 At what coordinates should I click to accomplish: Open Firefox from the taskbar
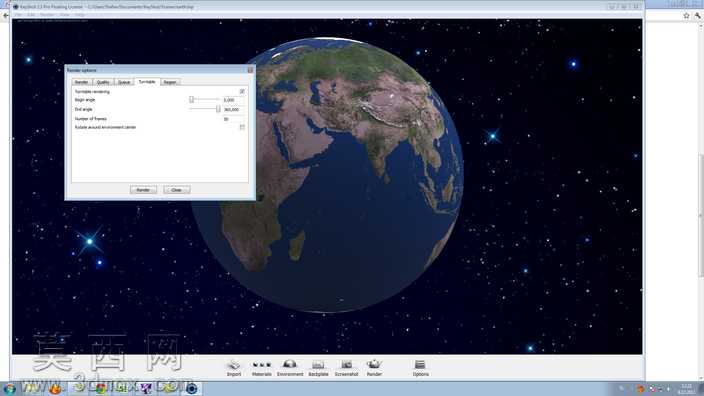[x=55, y=388]
